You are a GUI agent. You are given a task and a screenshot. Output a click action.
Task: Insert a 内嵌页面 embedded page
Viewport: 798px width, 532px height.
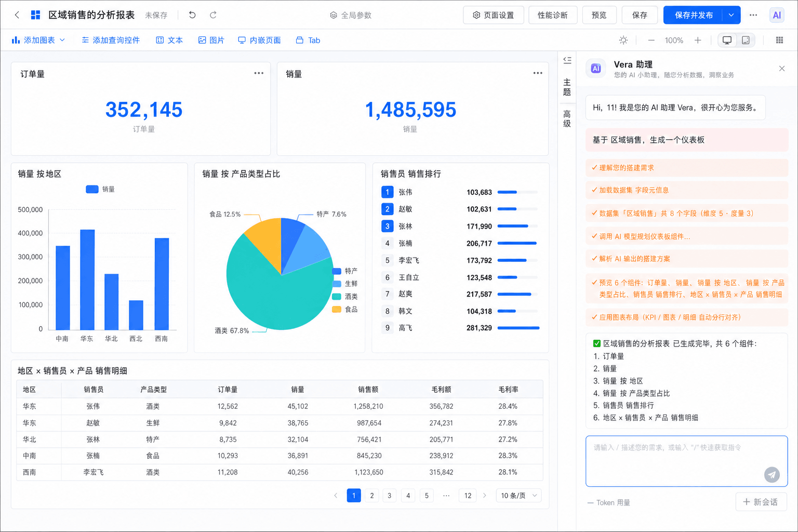point(259,40)
